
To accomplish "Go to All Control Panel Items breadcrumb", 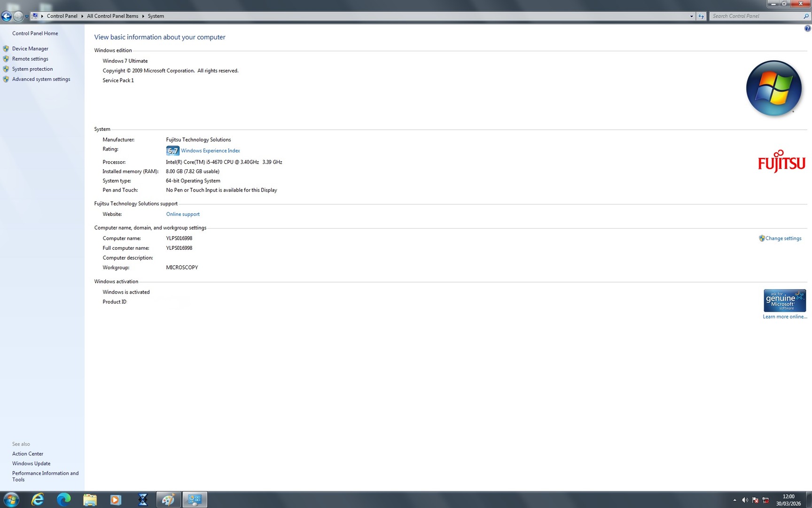I will tap(112, 16).
